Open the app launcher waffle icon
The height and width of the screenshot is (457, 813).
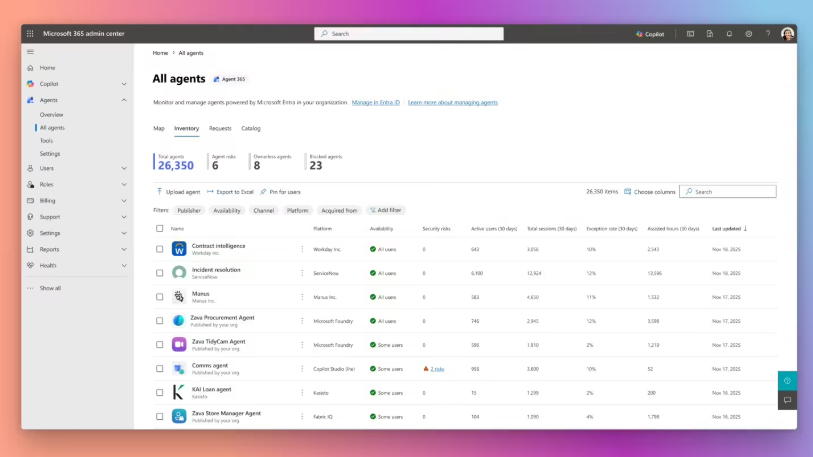(30, 33)
